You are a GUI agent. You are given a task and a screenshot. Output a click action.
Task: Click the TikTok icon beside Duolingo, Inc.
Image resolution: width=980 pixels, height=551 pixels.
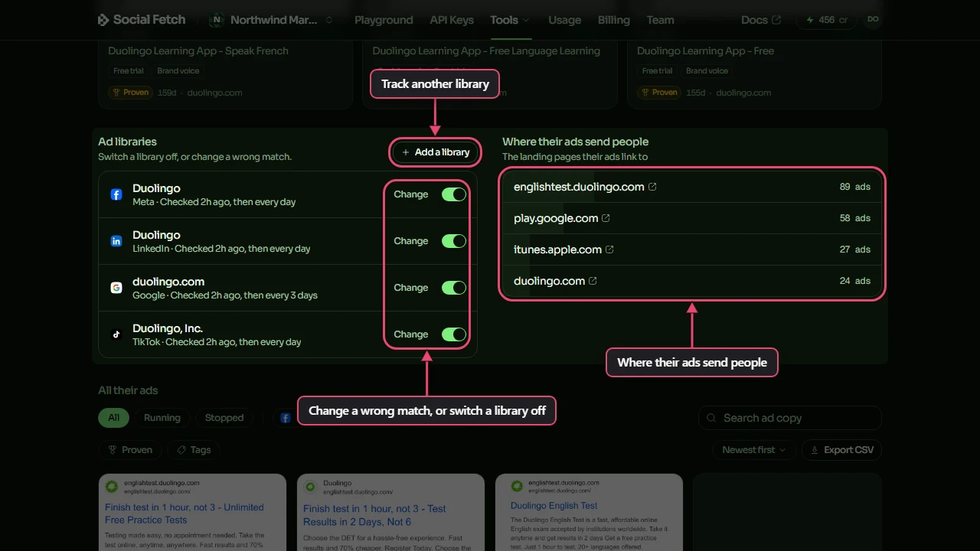[x=116, y=334]
